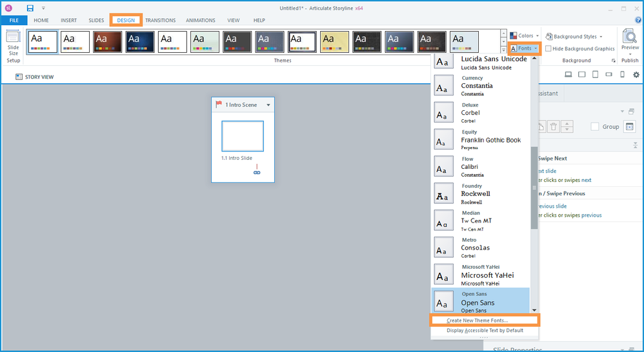
Task: Click Display Accessible Text by Default
Action: pos(485,330)
